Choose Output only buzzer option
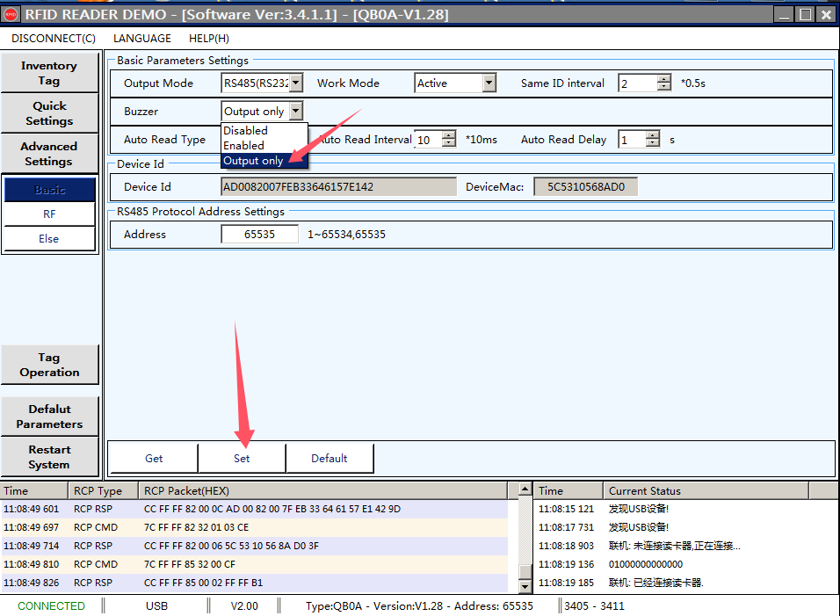This screenshot has height=616, width=840. (x=254, y=161)
